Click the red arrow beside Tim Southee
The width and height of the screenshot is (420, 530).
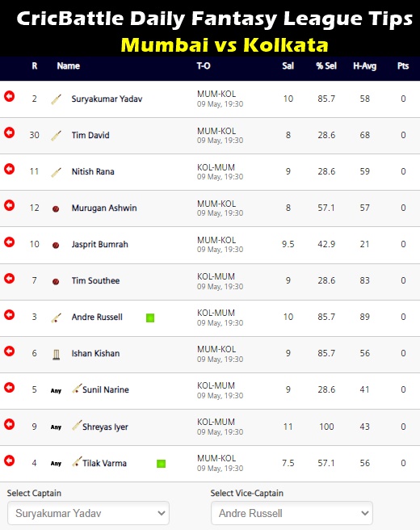tap(10, 278)
